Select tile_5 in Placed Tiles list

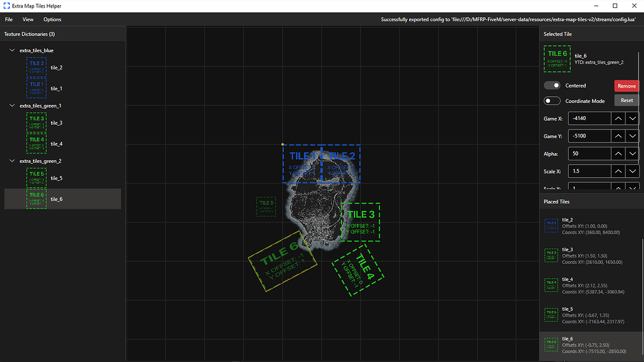point(590,315)
